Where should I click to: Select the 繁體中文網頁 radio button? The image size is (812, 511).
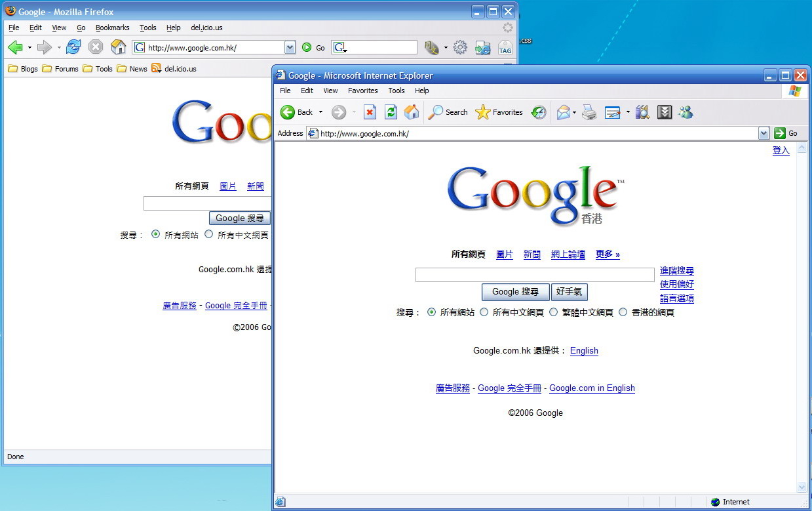click(554, 312)
